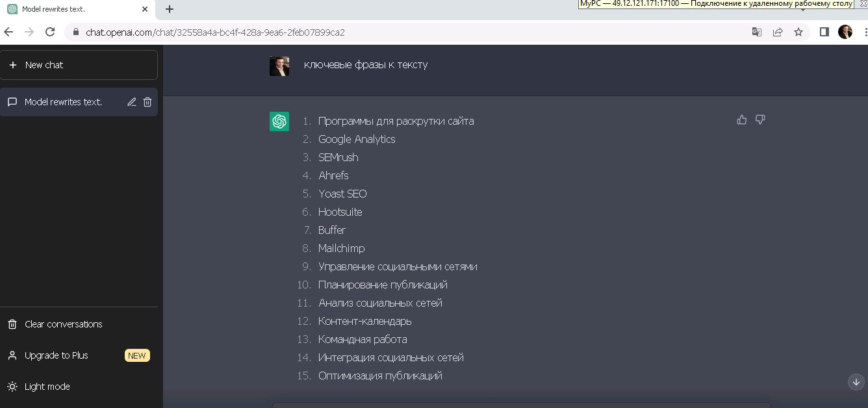This screenshot has height=408, width=868.
Task: Switch to Light mode
Action: [46, 387]
